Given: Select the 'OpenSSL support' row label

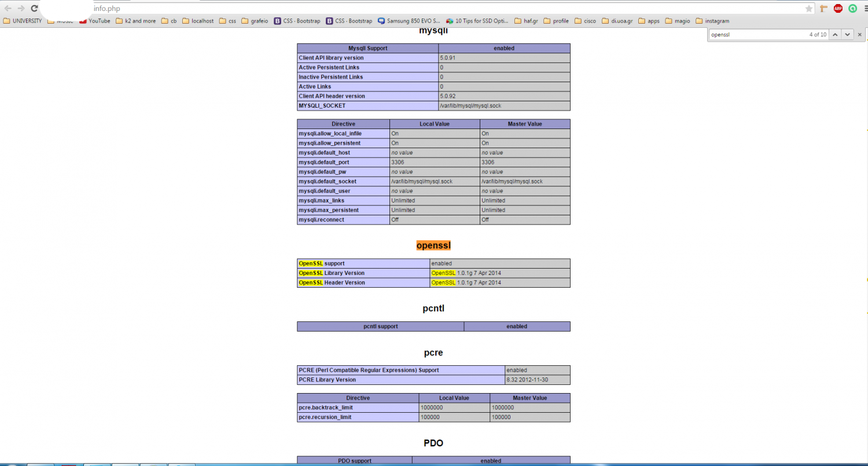Looking at the screenshot, I should click(363, 263).
